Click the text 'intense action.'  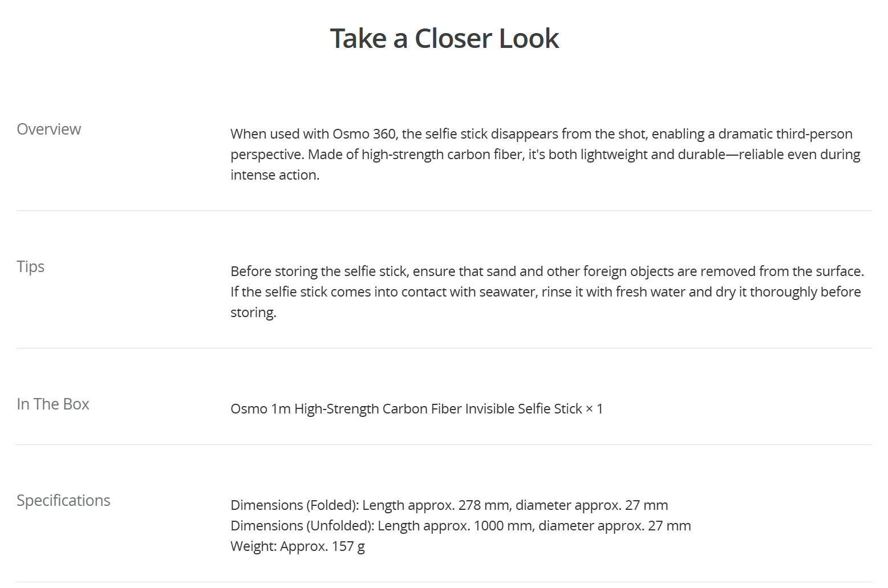pyautogui.click(x=275, y=175)
